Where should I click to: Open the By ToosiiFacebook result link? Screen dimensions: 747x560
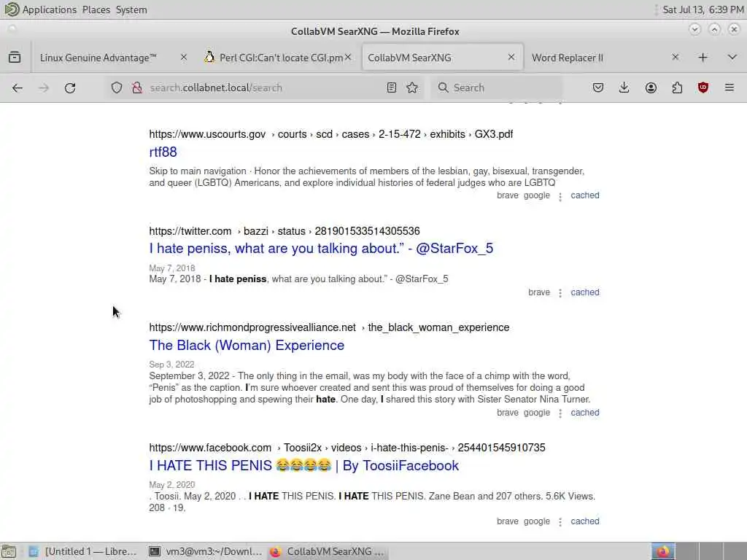[x=304, y=466]
